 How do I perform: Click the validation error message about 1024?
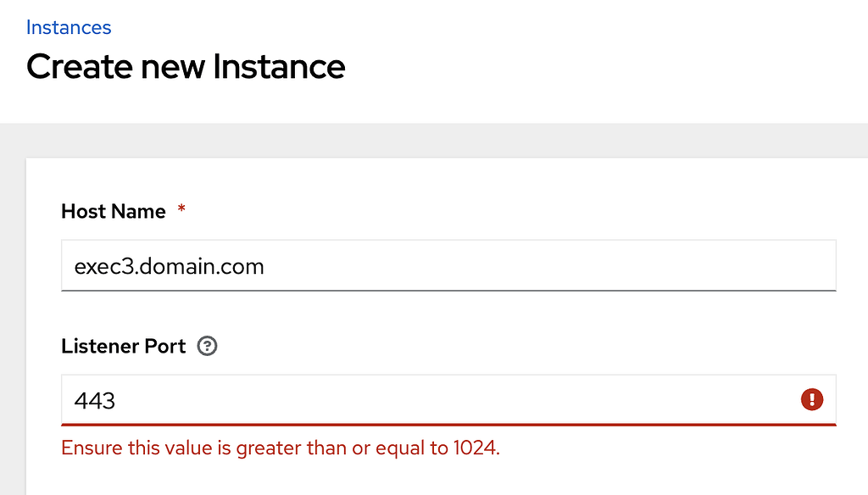279,448
